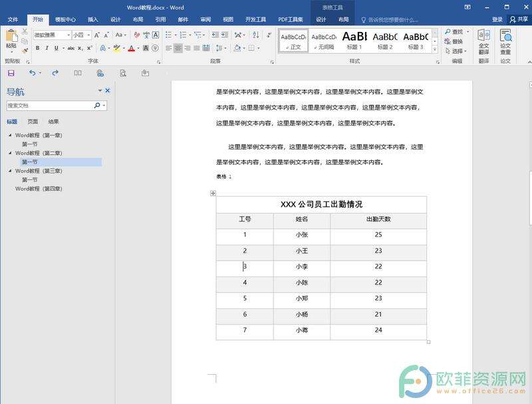
Task: Toggle center alignment
Action: 178,48
